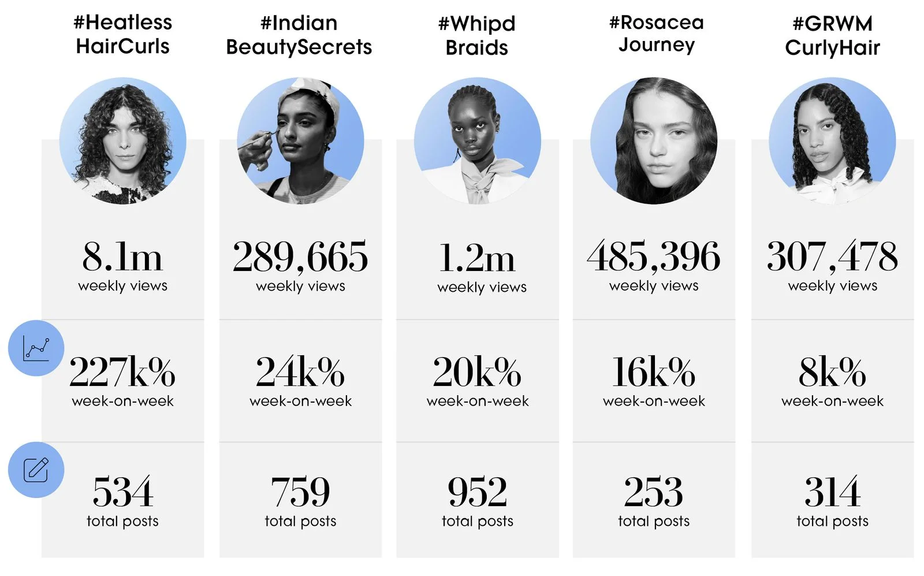
Task: Click the line chart trend icon
Action: pos(36,348)
